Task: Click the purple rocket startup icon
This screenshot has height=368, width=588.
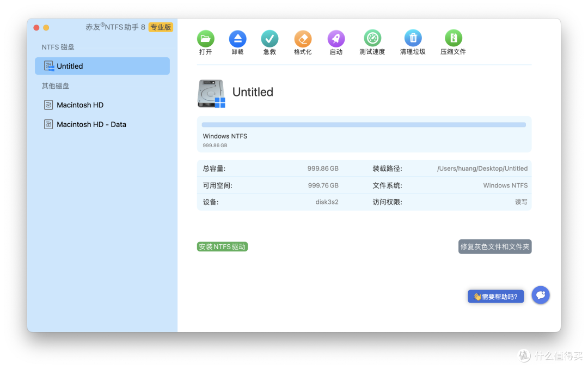Action: click(336, 39)
